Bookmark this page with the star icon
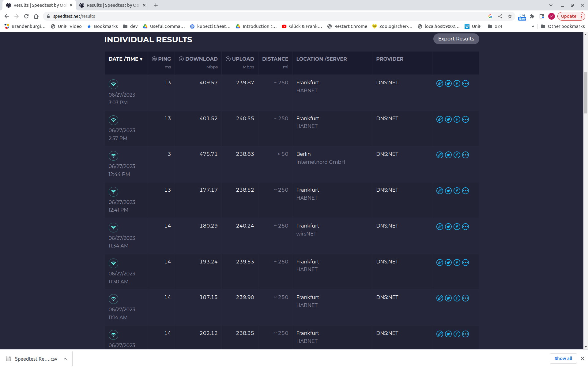 coord(510,16)
